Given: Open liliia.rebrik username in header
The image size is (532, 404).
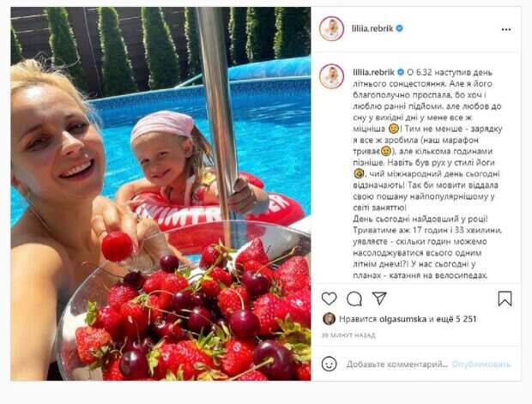Looking at the screenshot, I should click(x=372, y=28).
